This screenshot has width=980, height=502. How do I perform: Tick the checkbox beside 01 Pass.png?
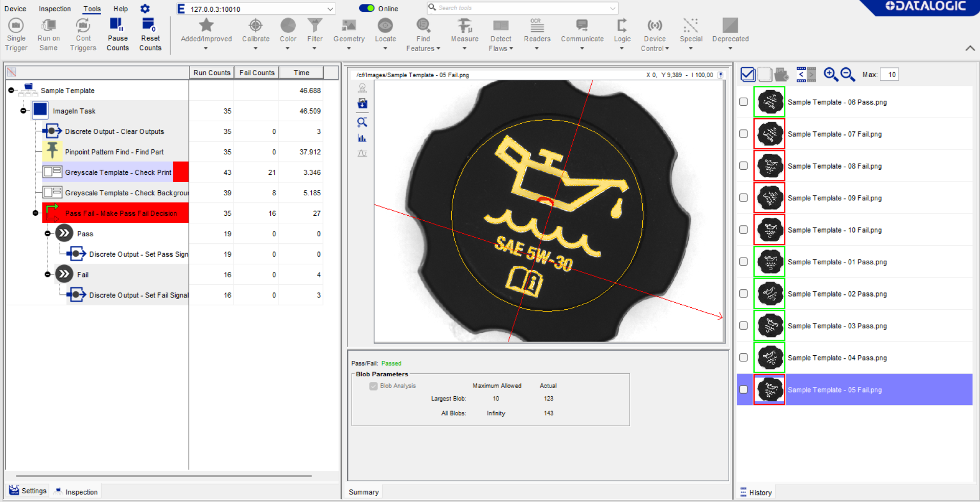click(x=743, y=262)
